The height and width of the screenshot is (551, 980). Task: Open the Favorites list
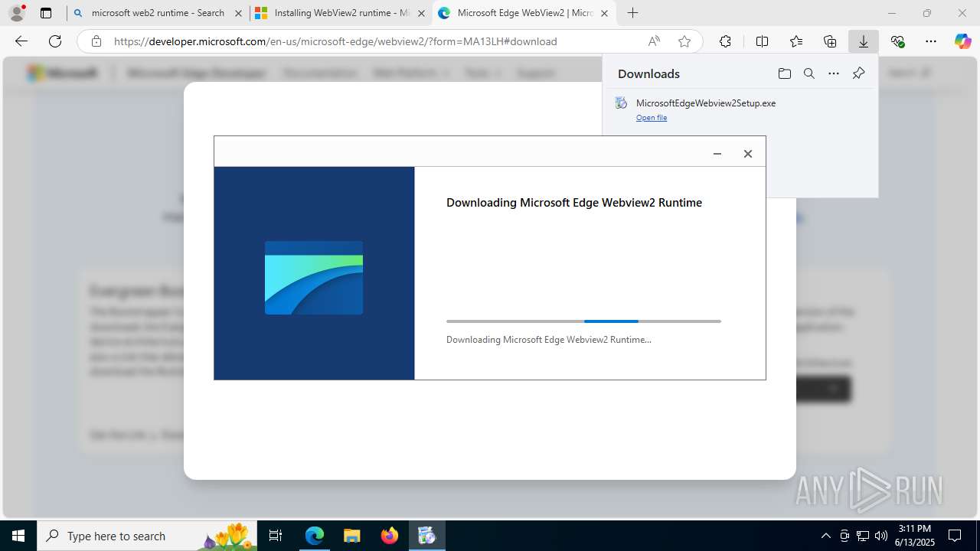pyautogui.click(x=796, y=41)
